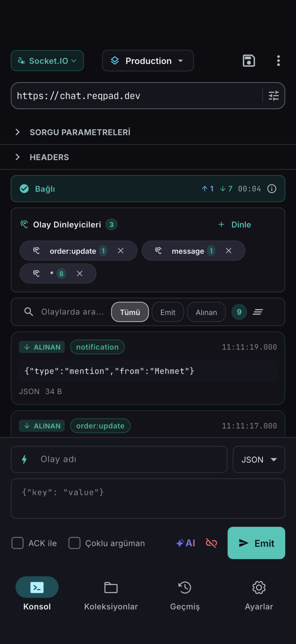Open connection options via tune sliders icon

[274, 96]
